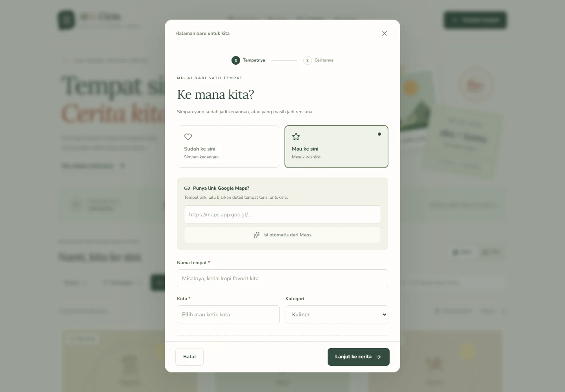Click the Batal button
This screenshot has height=392, width=565.
[x=190, y=357]
